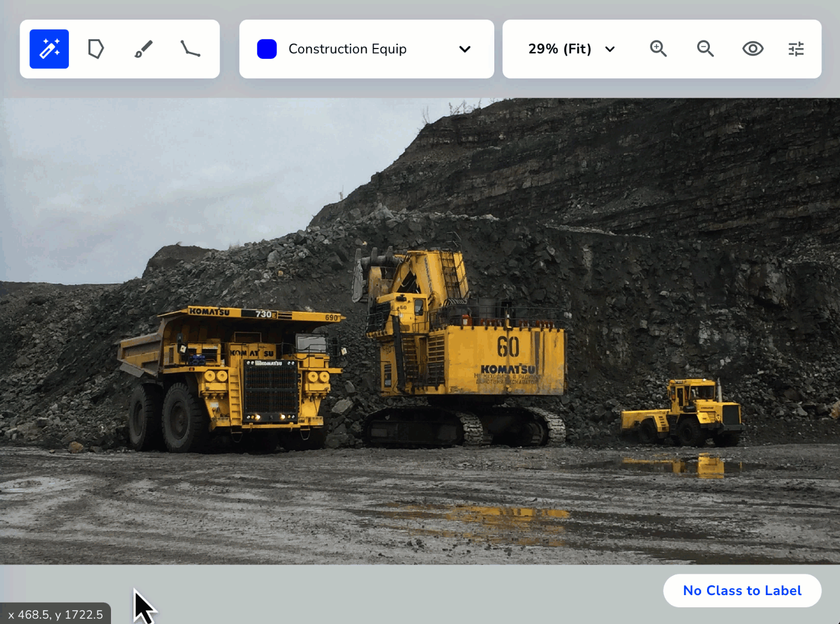
Task: Select the magic wand smart tool
Action: pyautogui.click(x=49, y=49)
